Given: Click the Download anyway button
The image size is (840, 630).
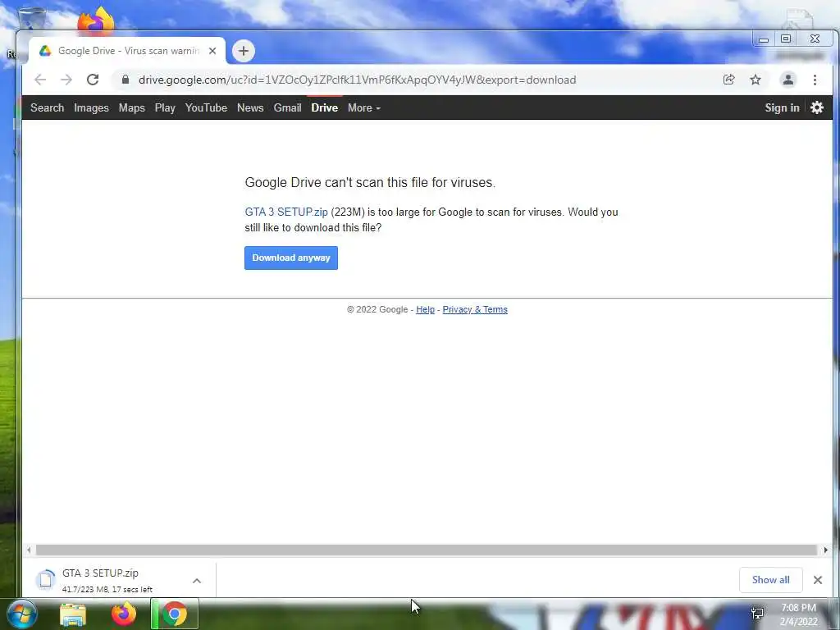Looking at the screenshot, I should 291,258.
